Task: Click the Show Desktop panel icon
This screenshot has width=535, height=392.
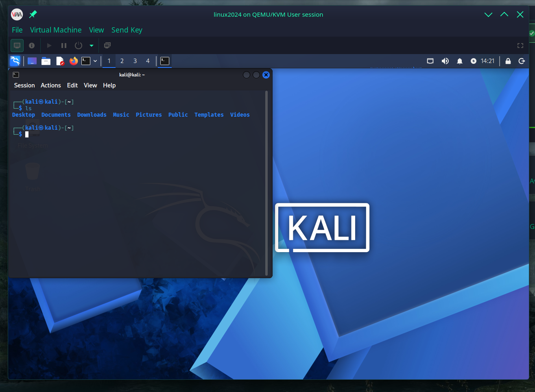Action: point(32,61)
